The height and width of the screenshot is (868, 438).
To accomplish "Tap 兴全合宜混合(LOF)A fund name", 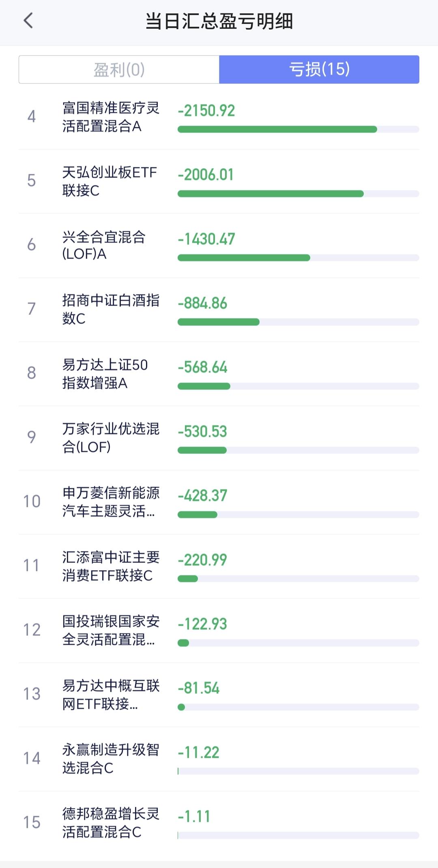I will (104, 245).
